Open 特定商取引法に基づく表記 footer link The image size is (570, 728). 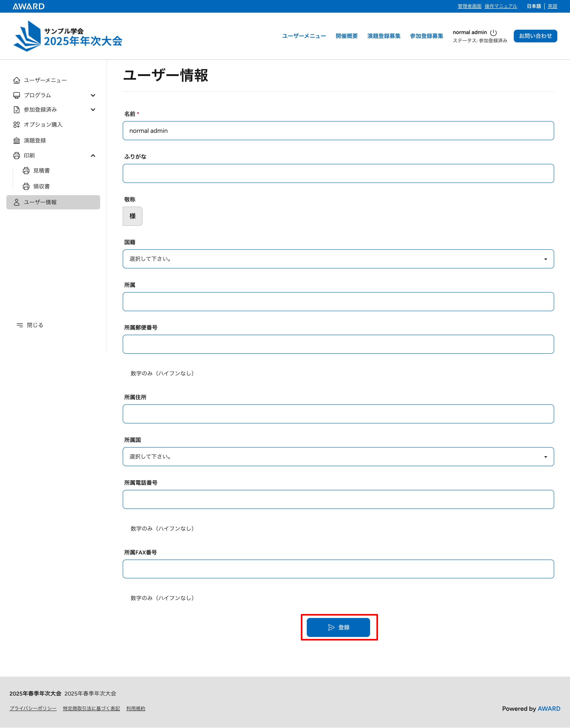91,708
